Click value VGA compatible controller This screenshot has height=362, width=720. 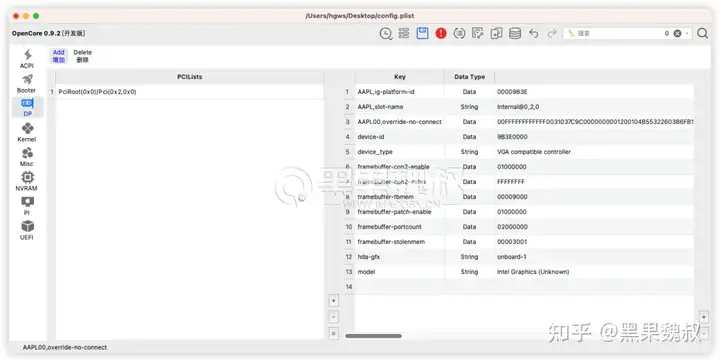coord(534,152)
